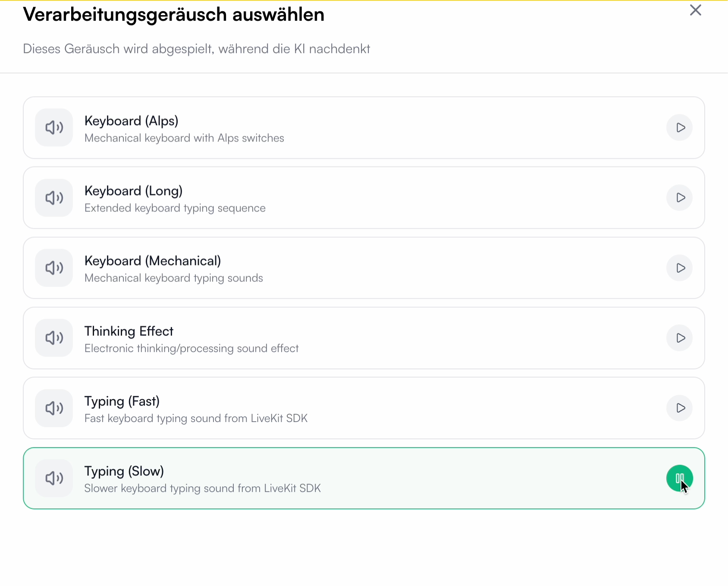Click 'Fast keyboard typing sound from LiveKit SDK'

tap(196, 418)
